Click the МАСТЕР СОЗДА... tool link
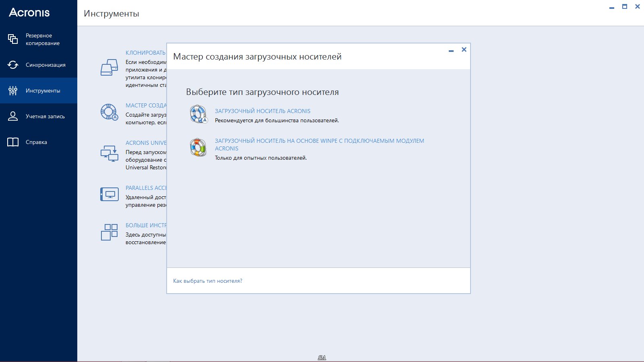 (x=146, y=105)
